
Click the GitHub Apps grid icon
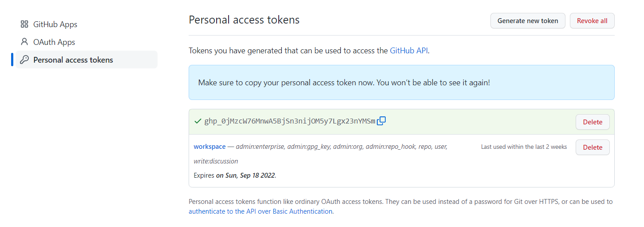tap(24, 24)
